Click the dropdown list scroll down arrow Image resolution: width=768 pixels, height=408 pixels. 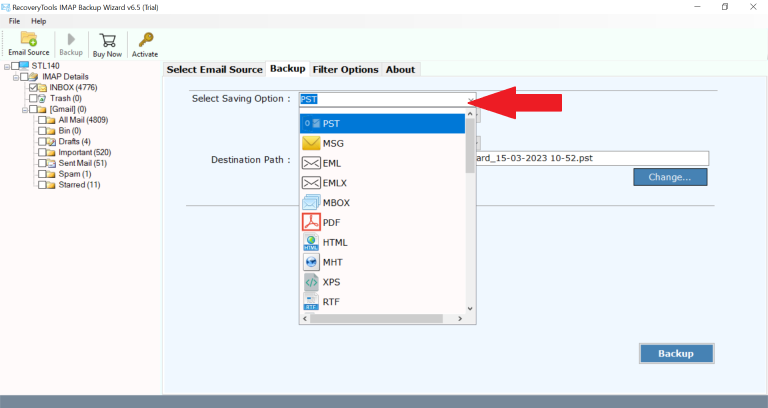[x=470, y=309]
